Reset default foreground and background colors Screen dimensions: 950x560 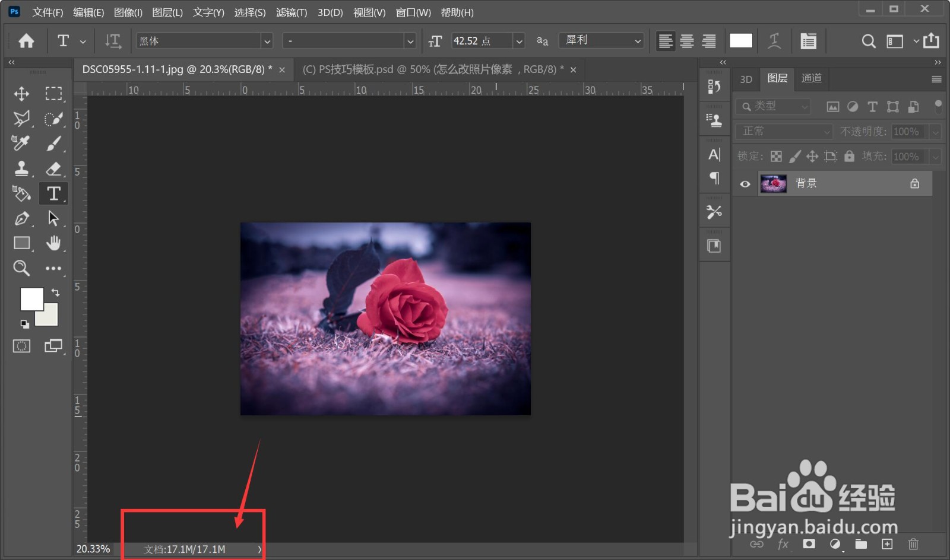pyautogui.click(x=24, y=324)
